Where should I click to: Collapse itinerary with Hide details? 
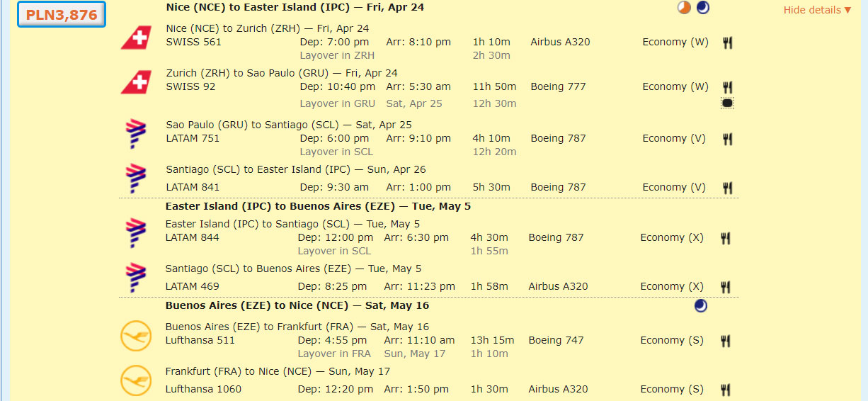[x=817, y=10]
